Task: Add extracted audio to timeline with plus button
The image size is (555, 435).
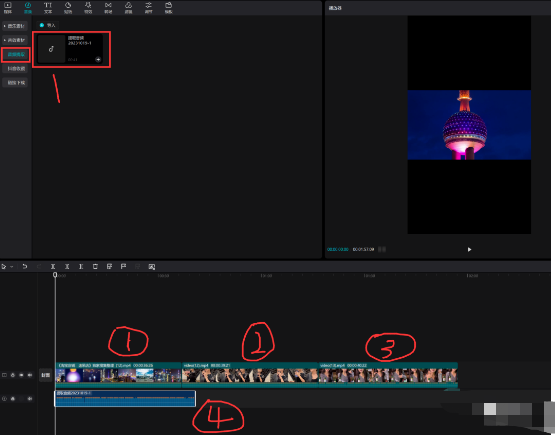Action: coord(98,59)
